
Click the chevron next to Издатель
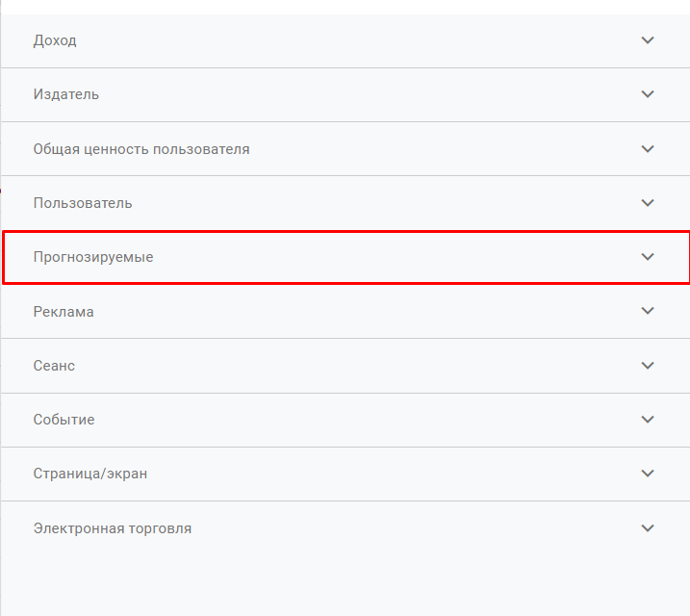[x=648, y=94]
